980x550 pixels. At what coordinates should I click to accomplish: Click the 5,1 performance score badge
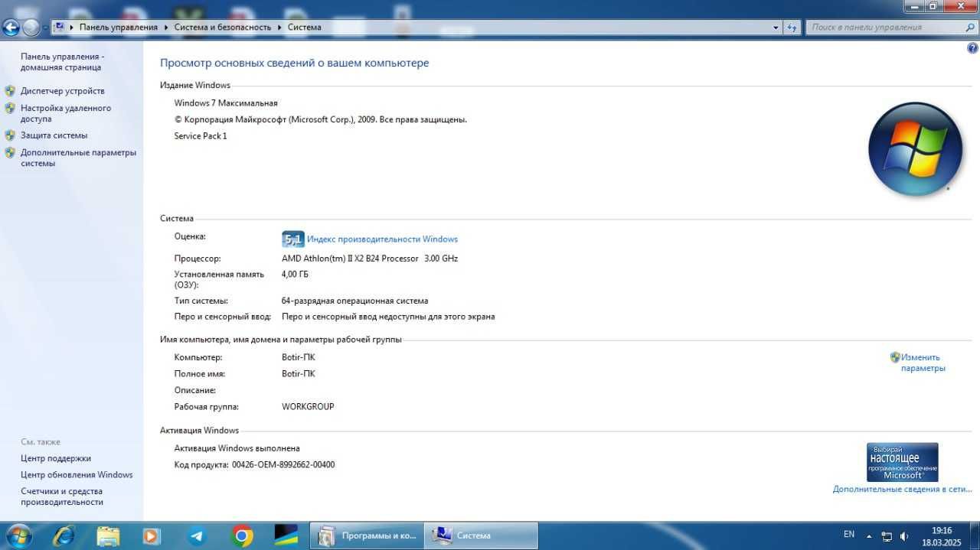coord(293,239)
